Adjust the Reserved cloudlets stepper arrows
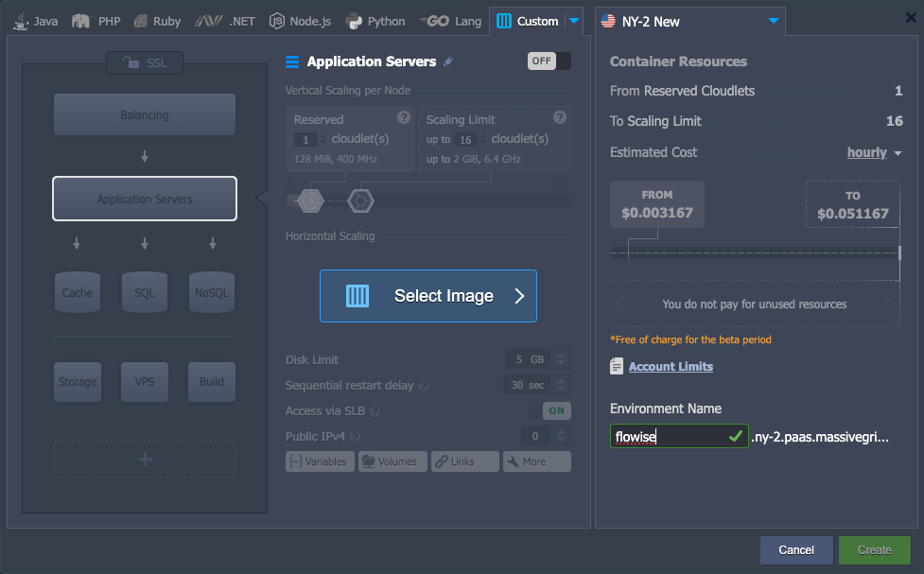The width and height of the screenshot is (924, 574). click(x=323, y=140)
